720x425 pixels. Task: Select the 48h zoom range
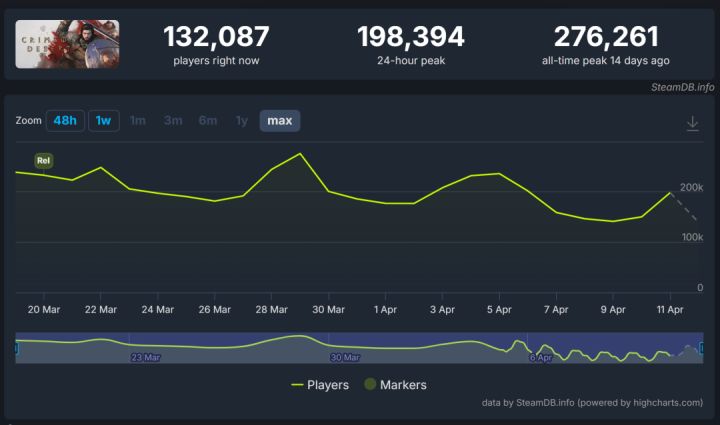(65, 121)
